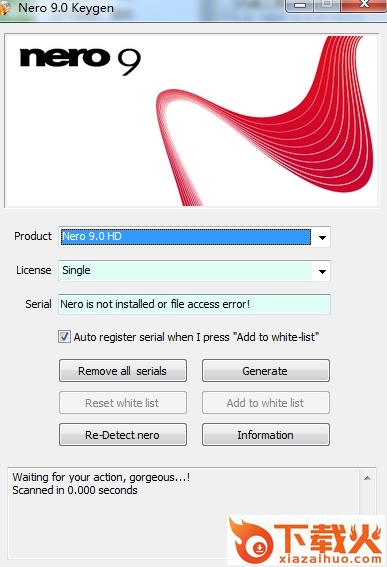Screen dimensions: 387x567
Task: Click the xiazaihuo.com watermark logo
Action: coord(306,540)
